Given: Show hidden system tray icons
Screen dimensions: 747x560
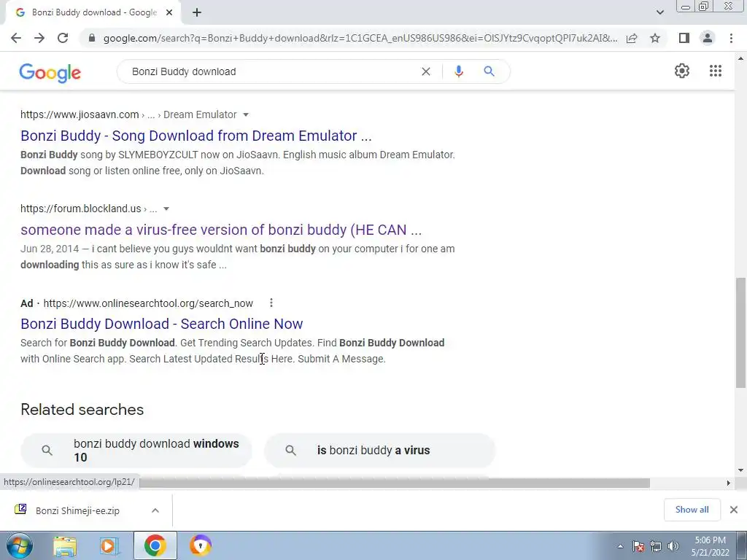Looking at the screenshot, I should 620,547.
